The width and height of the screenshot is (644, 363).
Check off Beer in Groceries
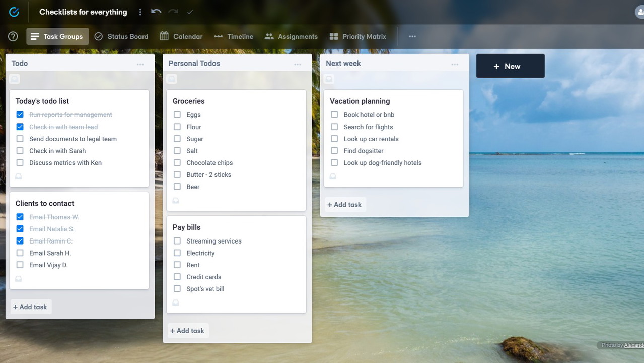(177, 187)
